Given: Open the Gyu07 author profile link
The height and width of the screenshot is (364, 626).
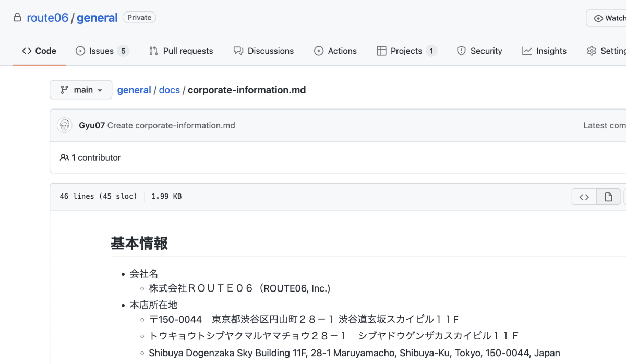Looking at the screenshot, I should pyautogui.click(x=92, y=125).
